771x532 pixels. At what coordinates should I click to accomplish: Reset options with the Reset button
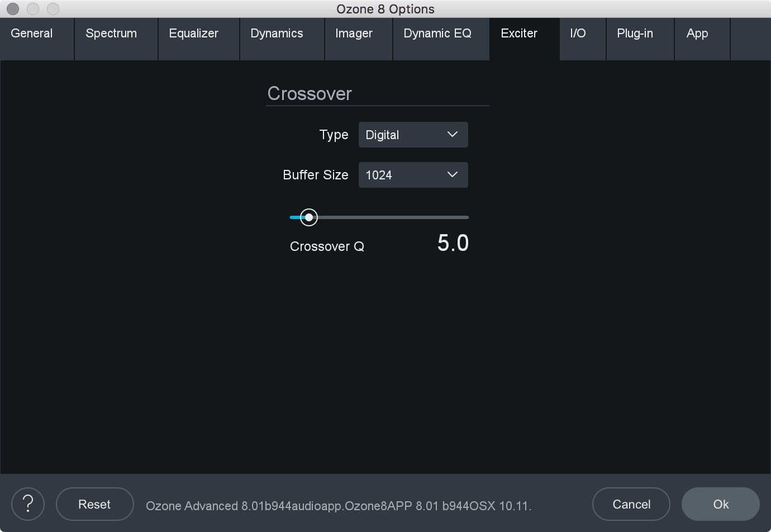[x=95, y=504]
